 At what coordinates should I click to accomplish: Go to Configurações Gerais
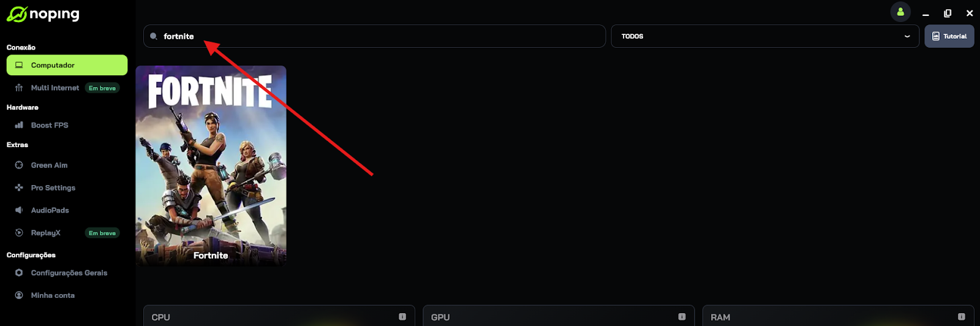point(69,273)
